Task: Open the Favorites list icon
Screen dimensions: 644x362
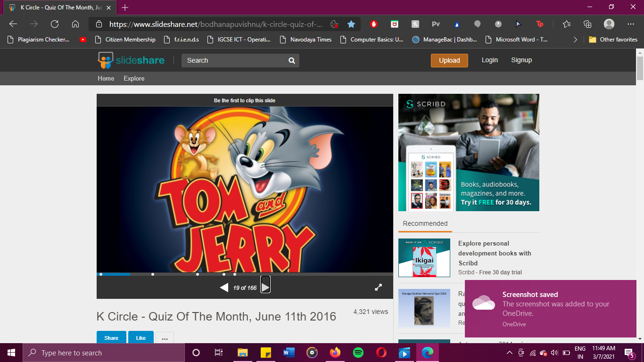Action: pos(567,24)
